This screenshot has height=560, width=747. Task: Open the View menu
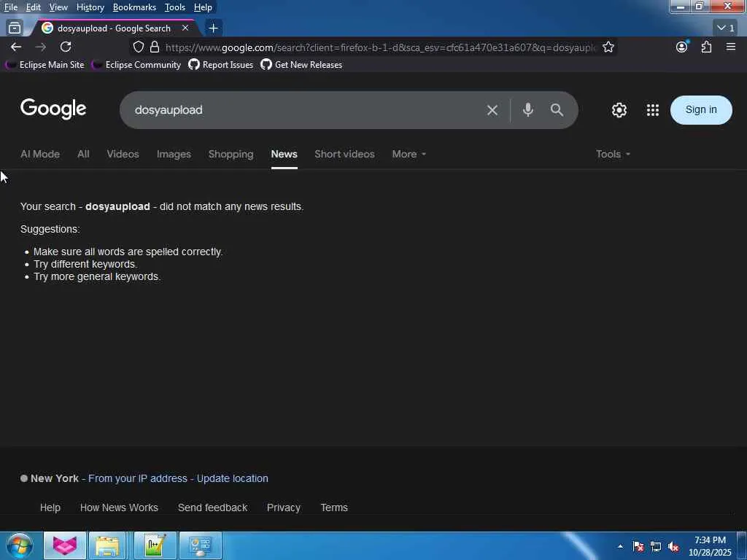[58, 7]
